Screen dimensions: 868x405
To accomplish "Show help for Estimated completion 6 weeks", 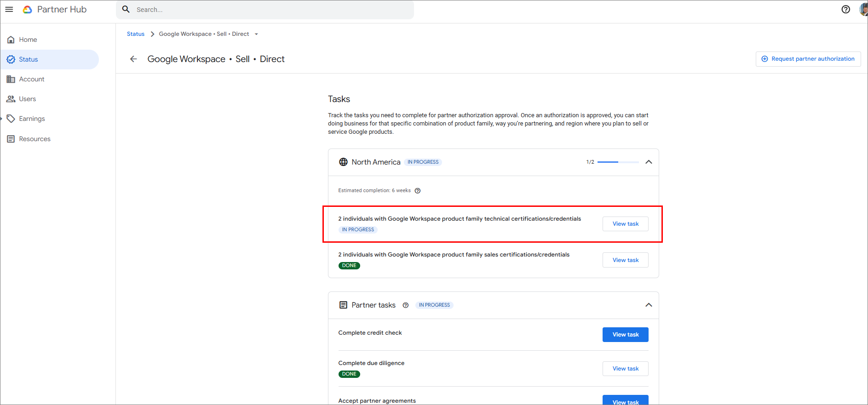I will coord(418,191).
